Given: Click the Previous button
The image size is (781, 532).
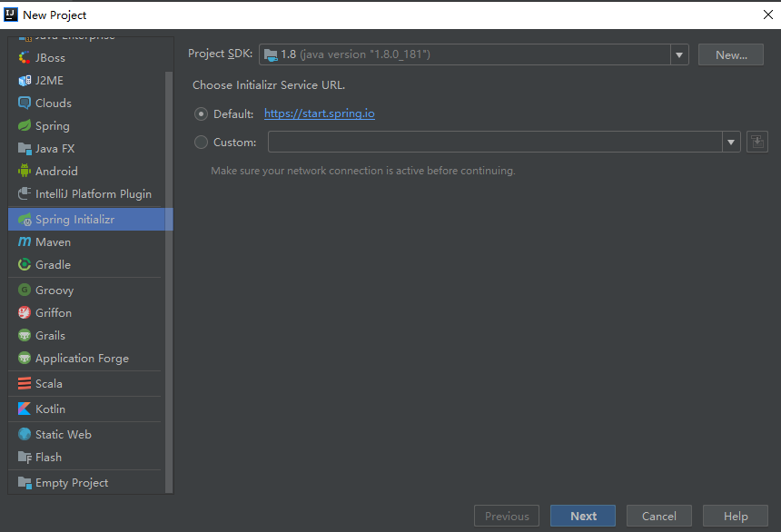Looking at the screenshot, I should (507, 516).
